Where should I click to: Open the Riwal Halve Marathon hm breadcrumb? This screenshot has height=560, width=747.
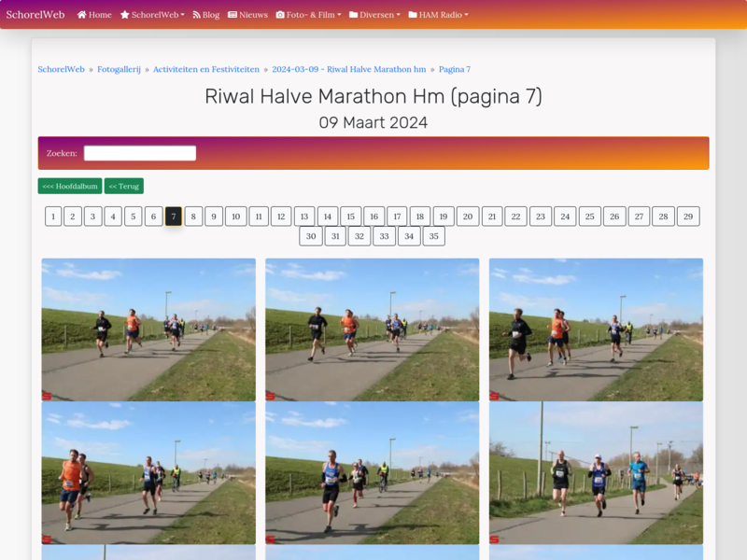(348, 69)
